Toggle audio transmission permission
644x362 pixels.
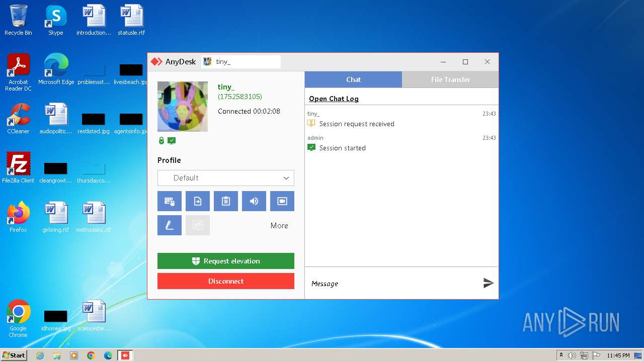(x=254, y=201)
